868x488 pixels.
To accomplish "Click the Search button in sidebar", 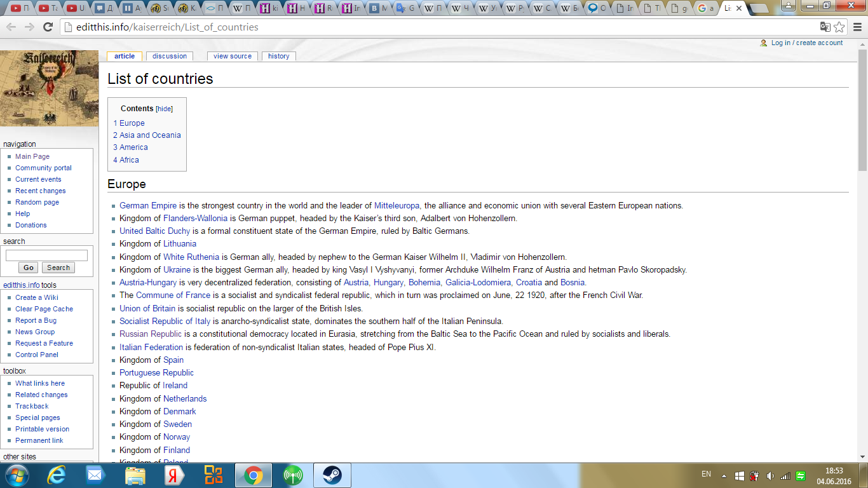I will point(58,268).
